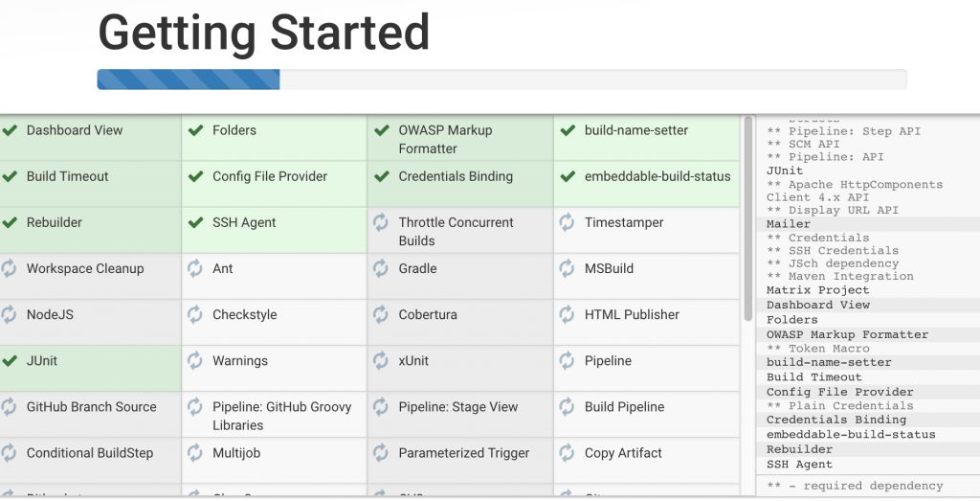Click the green checkmark next to JUnit
Viewport: 980px width, 501px height.
[x=10, y=361]
